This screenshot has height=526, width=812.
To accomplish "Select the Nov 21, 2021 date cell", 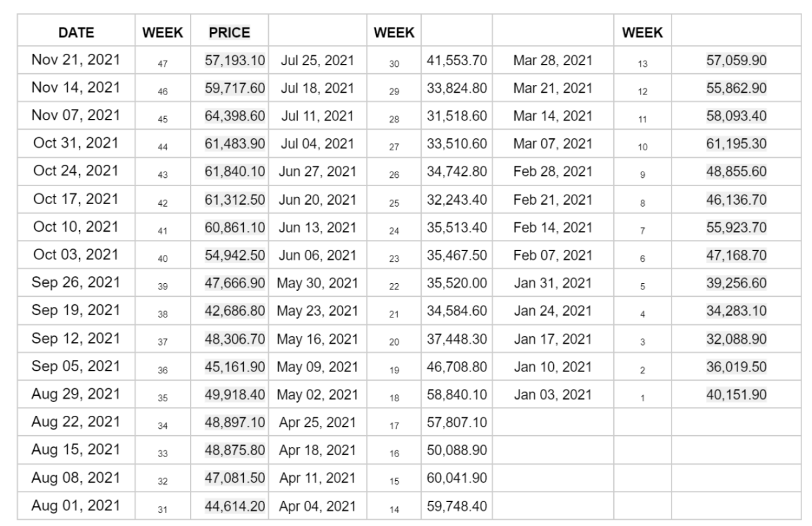I will coord(76,60).
